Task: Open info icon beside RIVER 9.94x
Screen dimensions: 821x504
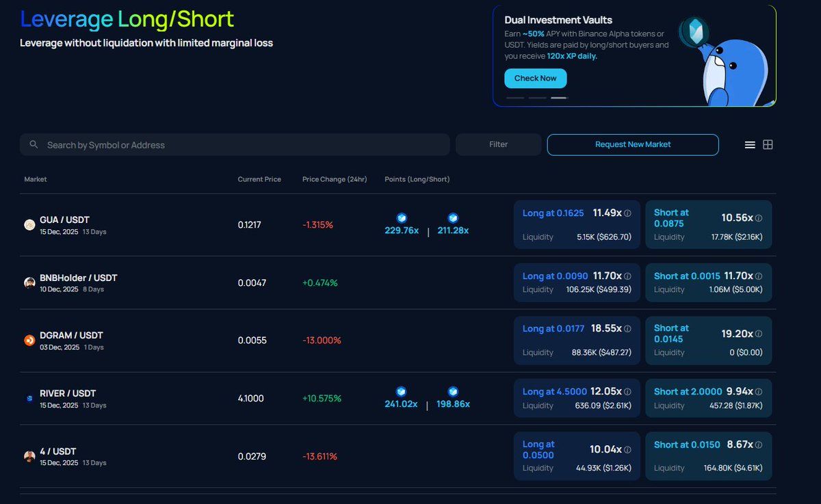Action: 758,392
